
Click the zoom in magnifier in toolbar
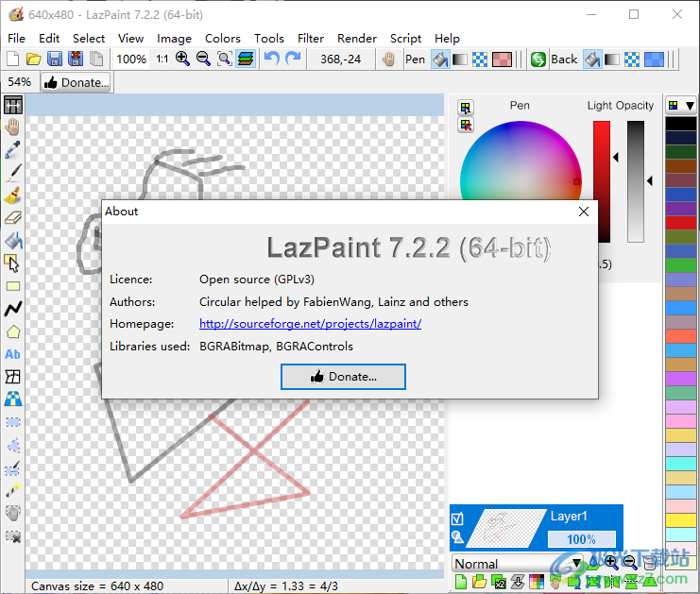182,59
